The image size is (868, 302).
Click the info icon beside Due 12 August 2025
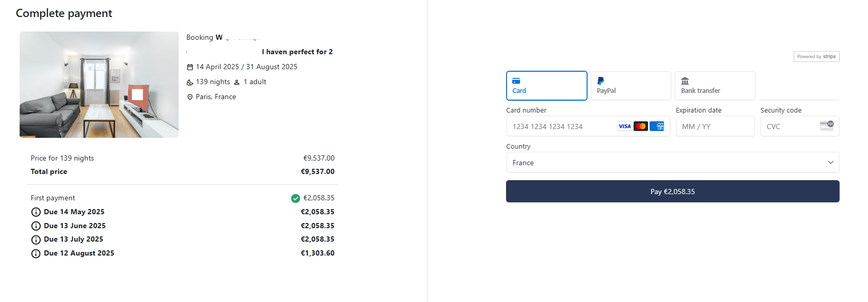[36, 253]
